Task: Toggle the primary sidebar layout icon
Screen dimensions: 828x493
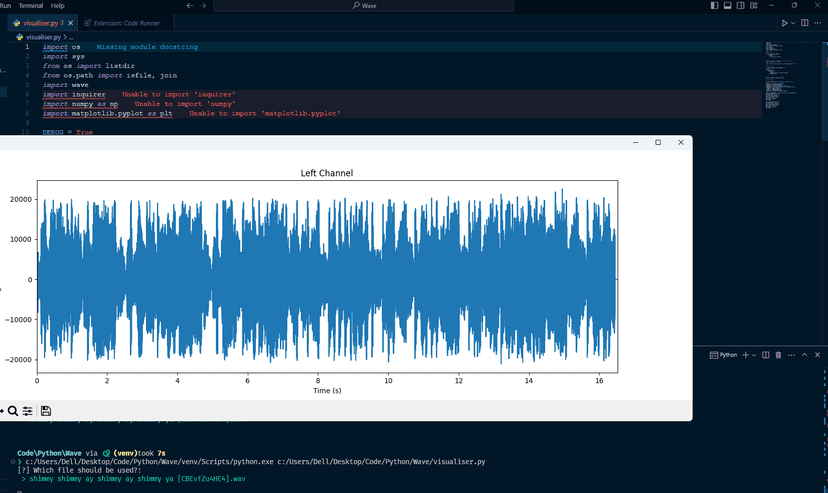Action: click(x=714, y=5)
